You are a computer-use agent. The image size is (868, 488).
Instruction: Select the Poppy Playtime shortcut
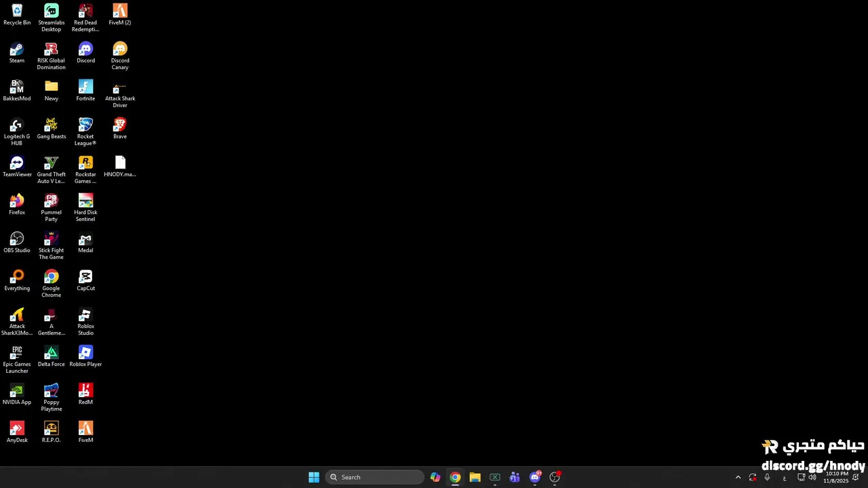pyautogui.click(x=51, y=397)
